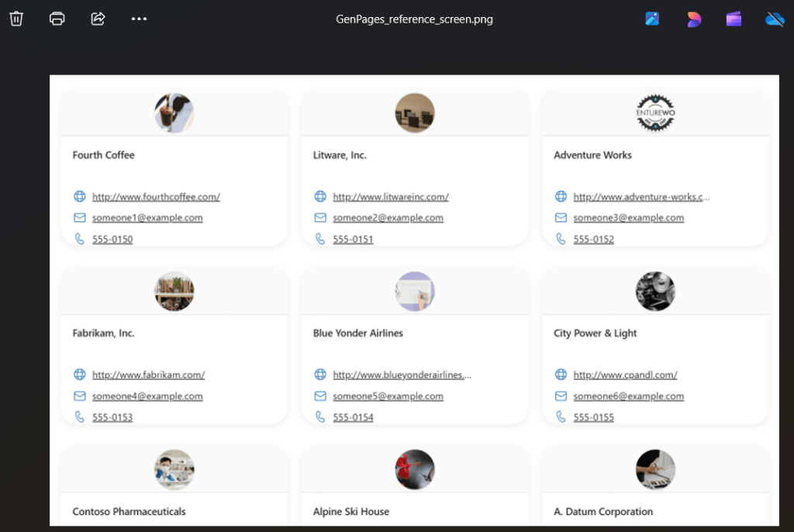Click the crossed-out OneDrive cloud icon
This screenshot has width=794, height=532.
tap(775, 19)
